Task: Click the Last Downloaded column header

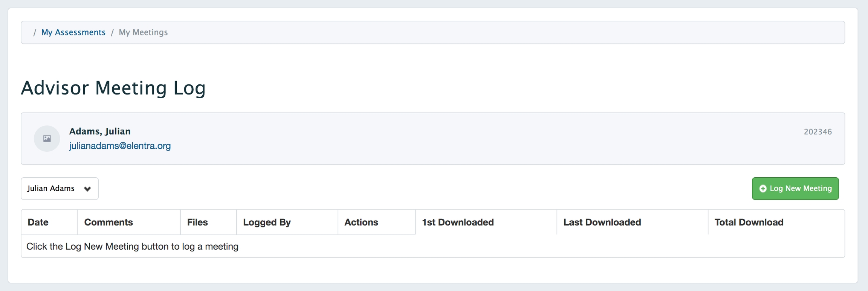Action: (x=602, y=222)
